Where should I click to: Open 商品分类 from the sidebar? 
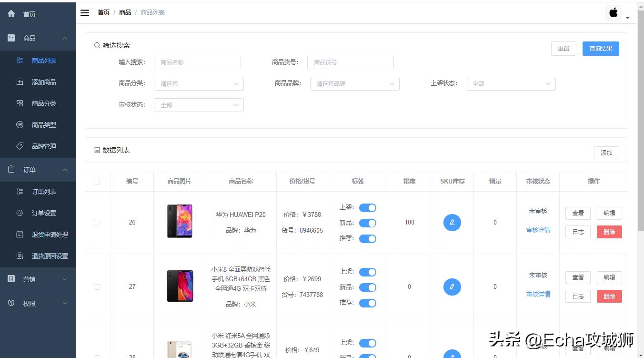[19, 103]
